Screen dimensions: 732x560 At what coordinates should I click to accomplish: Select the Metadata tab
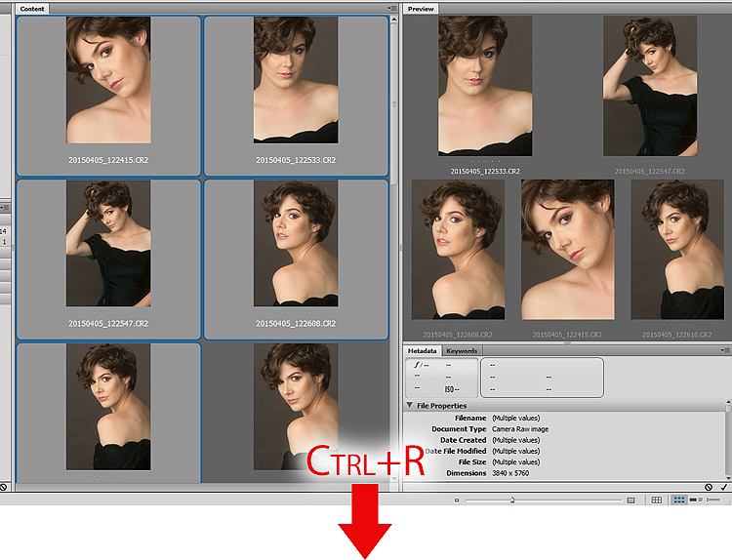[x=422, y=350]
